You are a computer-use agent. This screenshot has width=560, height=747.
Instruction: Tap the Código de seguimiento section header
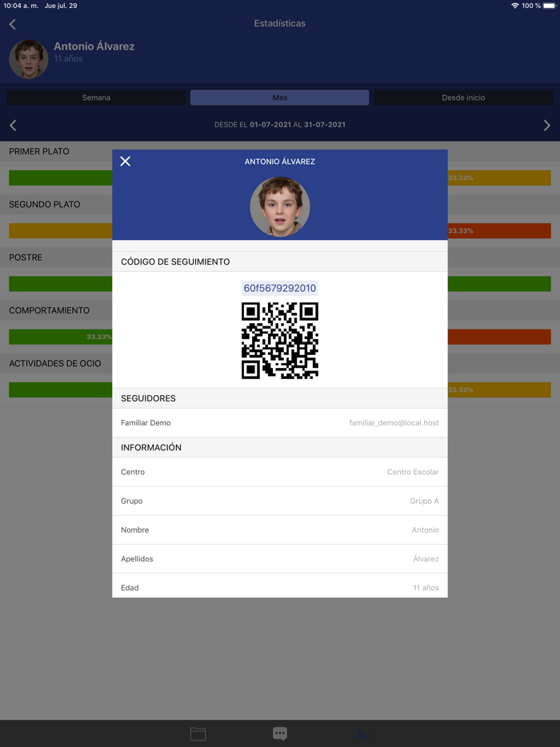(280, 262)
